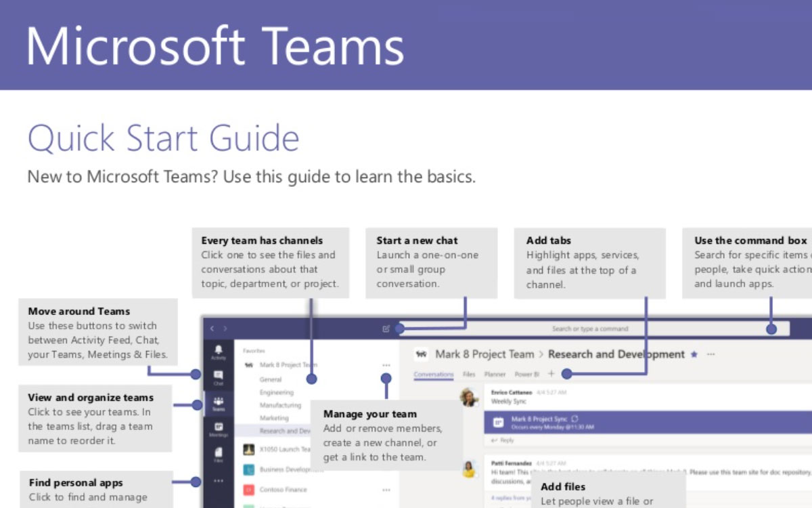The image size is (812, 508).
Task: Click the new chat compose icon
Action: tap(386, 329)
